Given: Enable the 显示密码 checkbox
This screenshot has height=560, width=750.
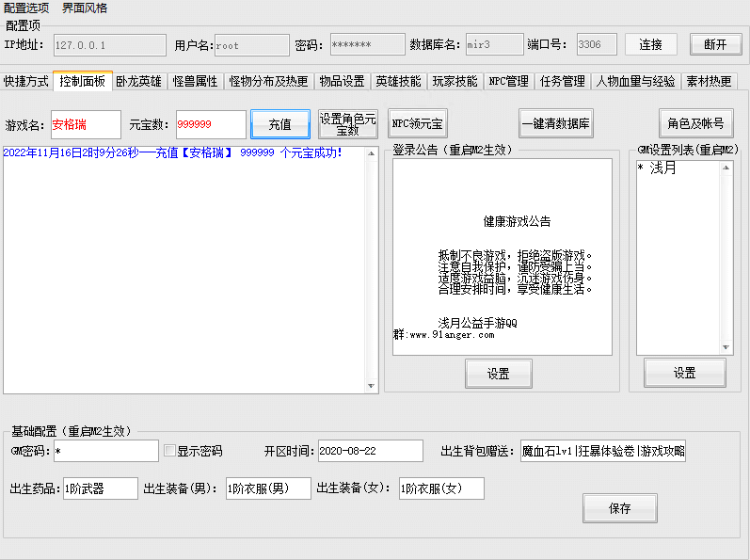Looking at the screenshot, I should 170,451.
